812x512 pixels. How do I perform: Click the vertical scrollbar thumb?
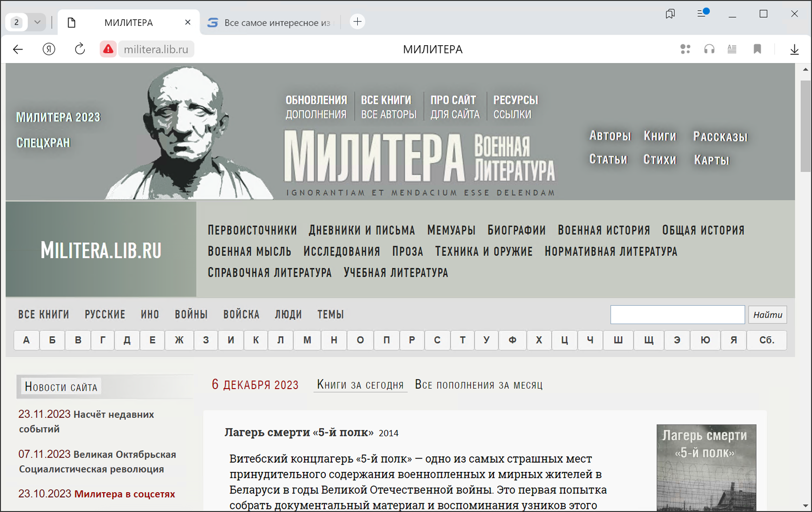click(x=805, y=127)
